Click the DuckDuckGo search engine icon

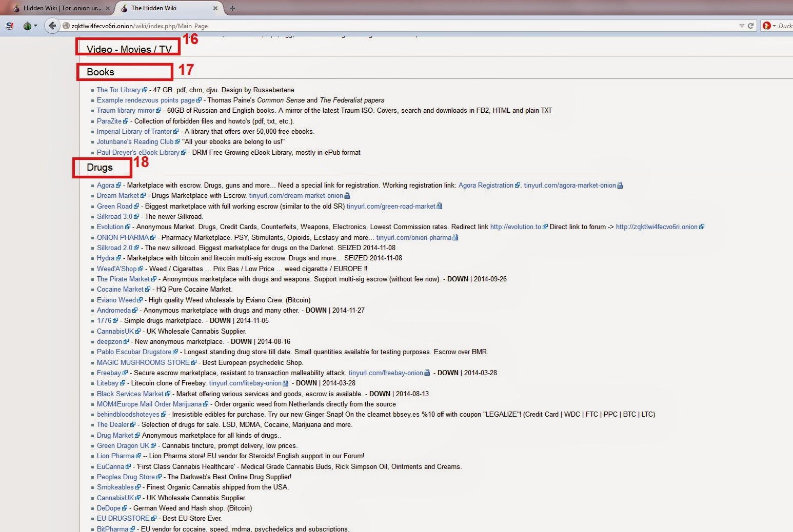click(766, 26)
